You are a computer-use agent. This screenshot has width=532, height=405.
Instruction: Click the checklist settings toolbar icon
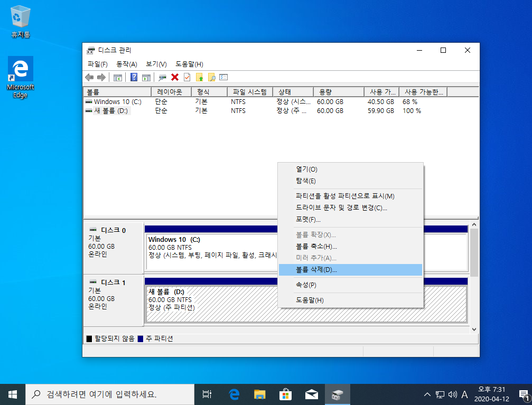click(x=223, y=77)
